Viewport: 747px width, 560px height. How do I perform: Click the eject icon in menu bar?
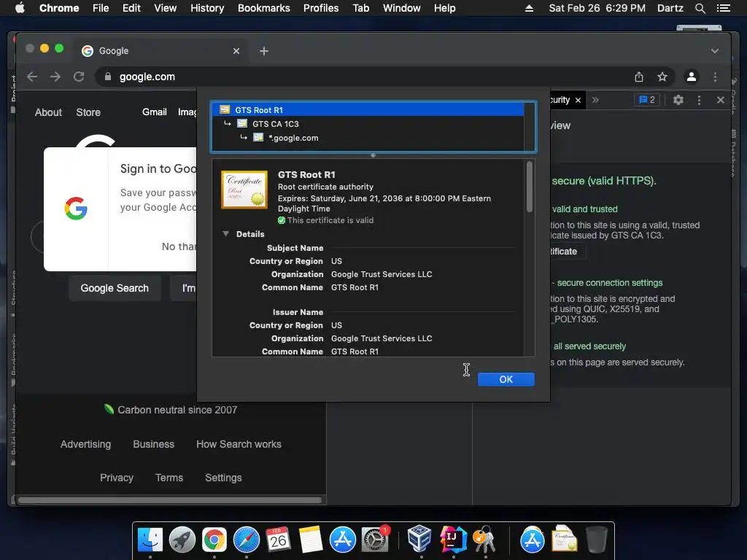[x=529, y=8]
